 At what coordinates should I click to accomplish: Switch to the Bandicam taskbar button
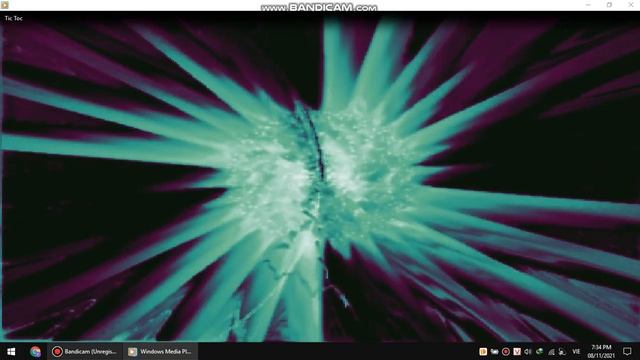point(84,351)
